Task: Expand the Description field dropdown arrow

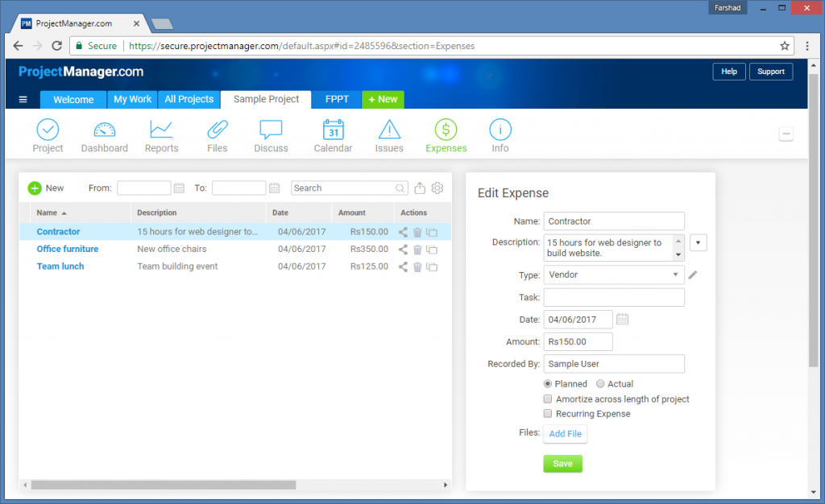Action: coord(698,242)
